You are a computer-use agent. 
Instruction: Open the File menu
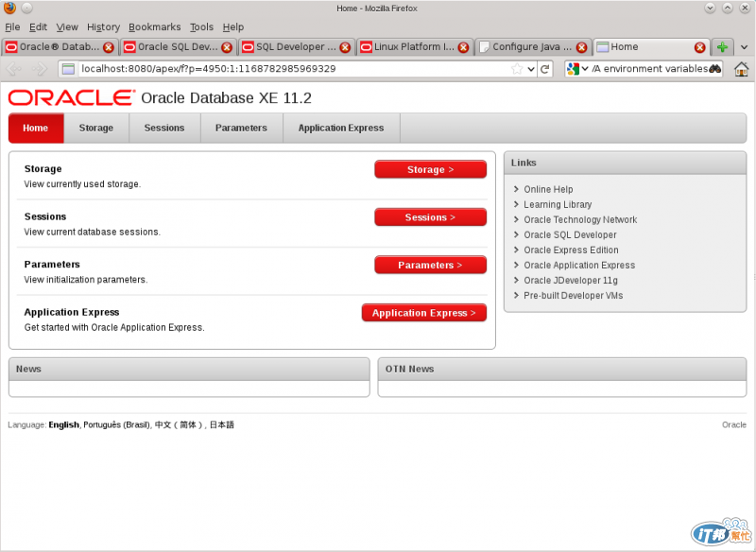point(12,27)
